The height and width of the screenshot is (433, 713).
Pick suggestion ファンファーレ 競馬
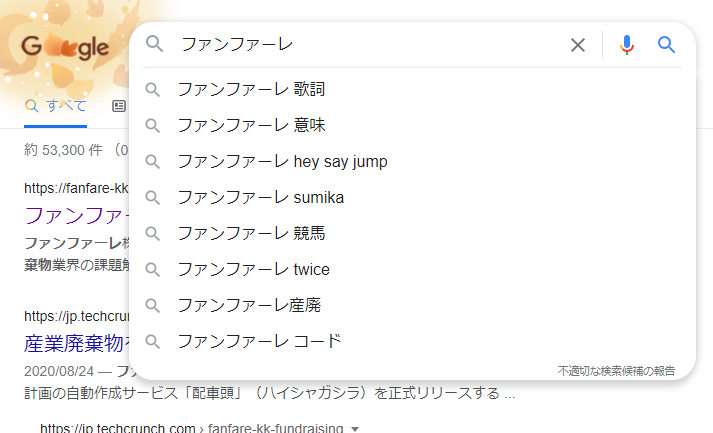251,233
